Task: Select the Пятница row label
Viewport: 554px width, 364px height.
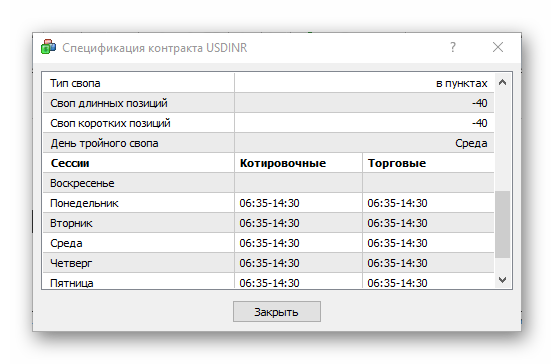Action: (72, 283)
